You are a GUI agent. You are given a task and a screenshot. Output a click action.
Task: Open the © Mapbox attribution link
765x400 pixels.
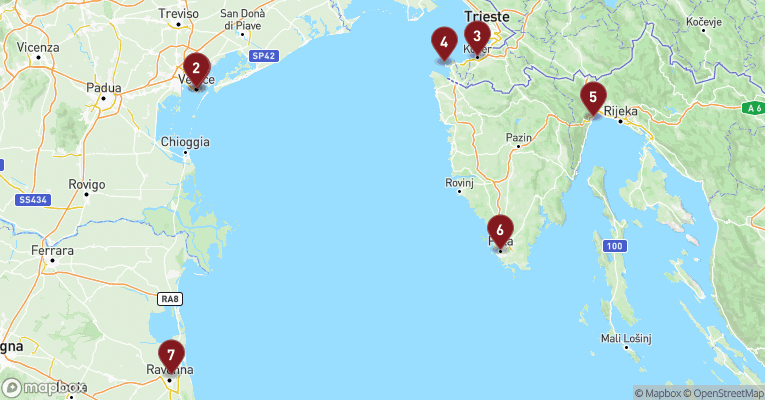(x=658, y=393)
